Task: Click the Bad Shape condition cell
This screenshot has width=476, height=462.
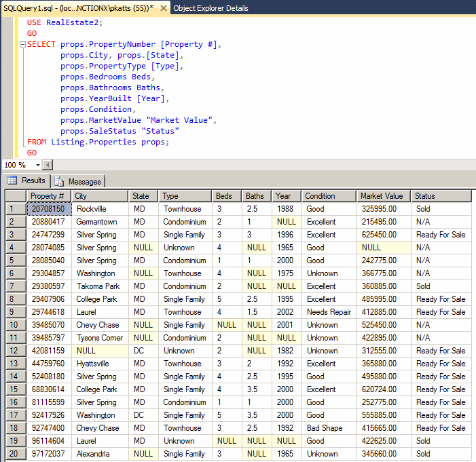Action: pos(329,428)
